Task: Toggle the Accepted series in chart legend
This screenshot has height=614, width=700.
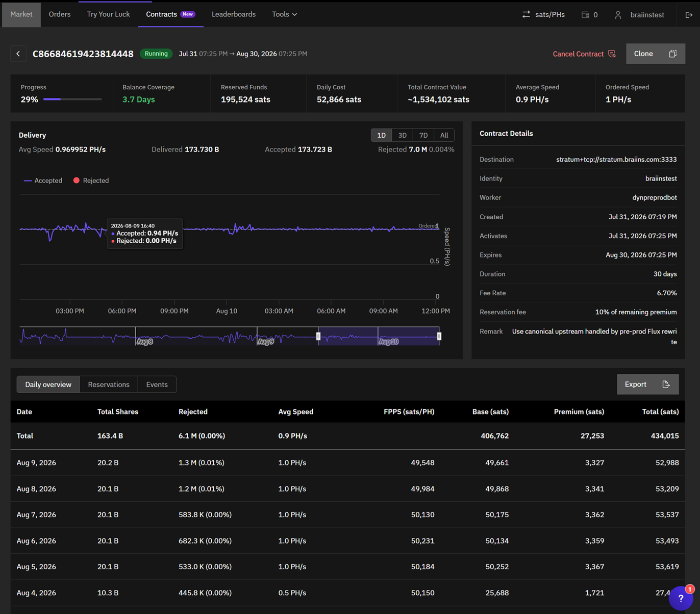Action: [43, 181]
